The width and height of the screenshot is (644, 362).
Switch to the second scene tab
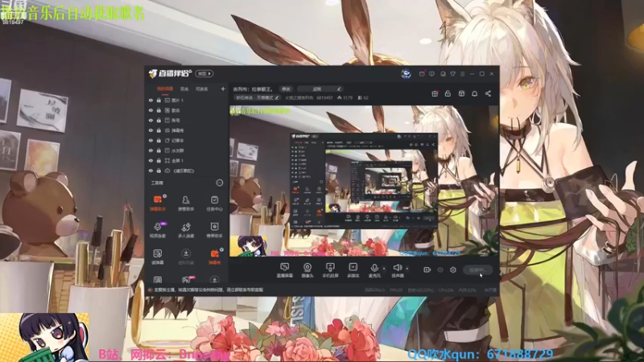pos(184,88)
